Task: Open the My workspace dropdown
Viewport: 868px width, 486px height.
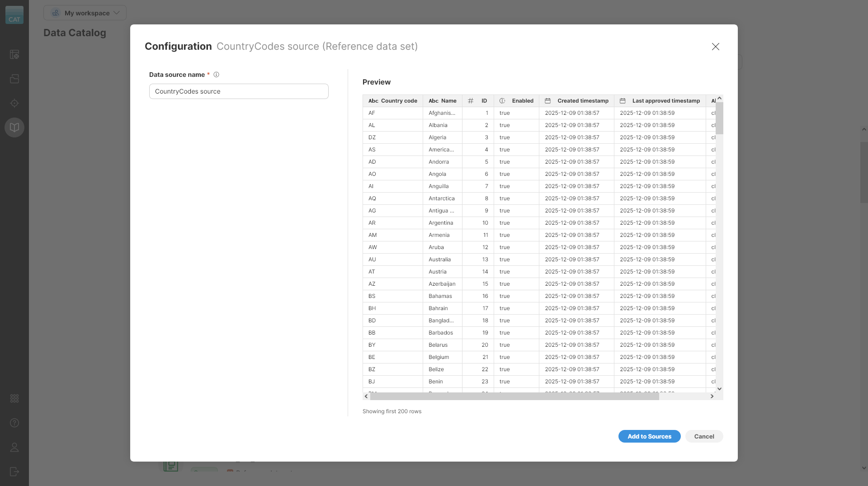Action: [x=85, y=13]
